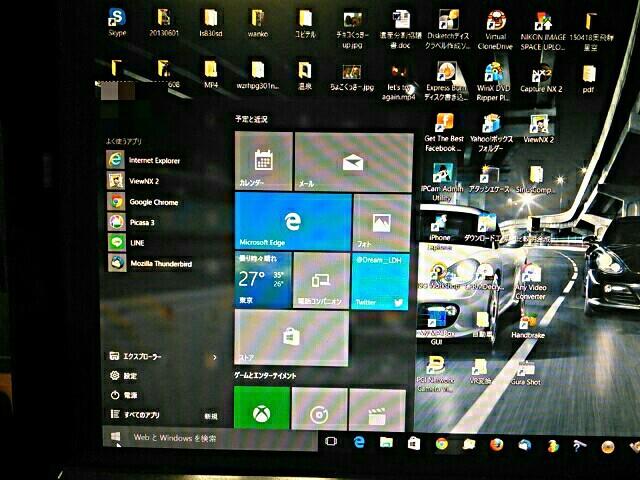The height and width of the screenshot is (480, 640).
Task: Open Virtual CloneDrive desktop shortcut
Action: click(x=495, y=31)
